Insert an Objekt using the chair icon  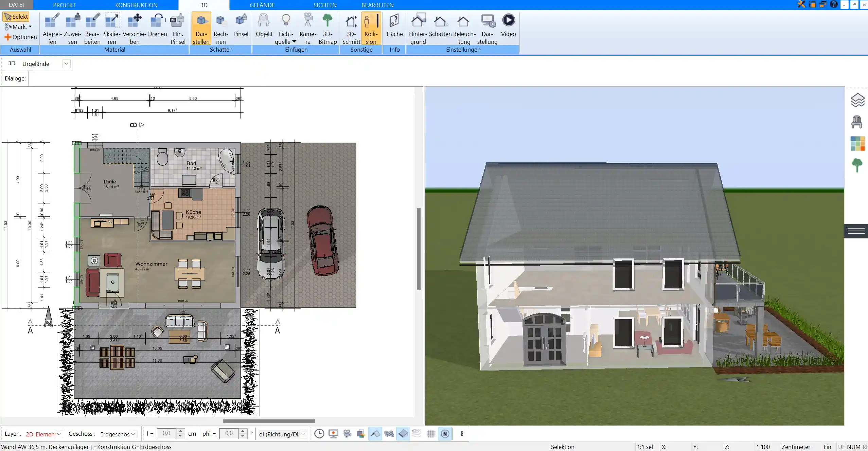click(x=264, y=25)
